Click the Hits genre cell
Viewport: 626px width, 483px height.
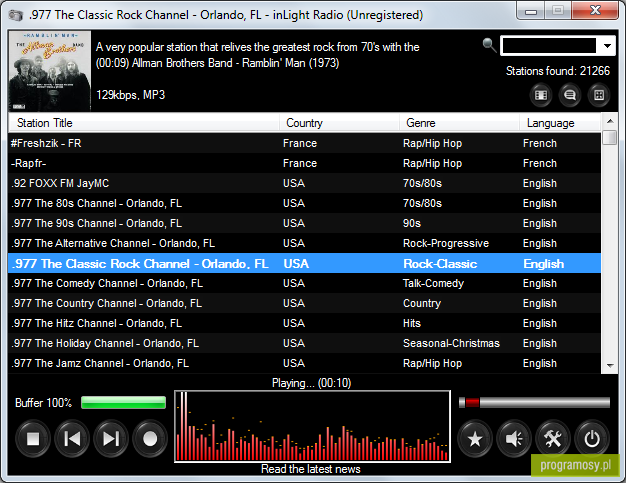tap(412, 323)
